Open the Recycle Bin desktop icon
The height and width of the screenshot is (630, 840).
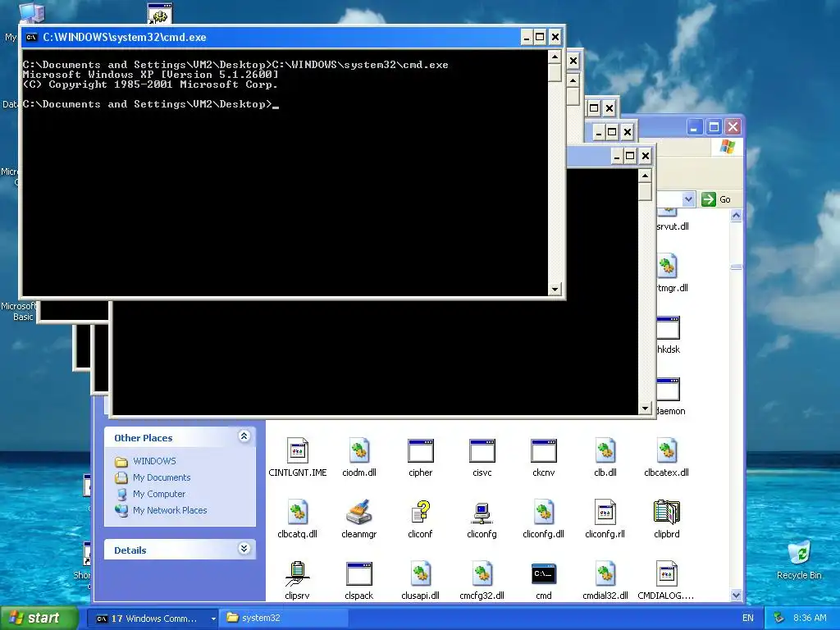799,554
